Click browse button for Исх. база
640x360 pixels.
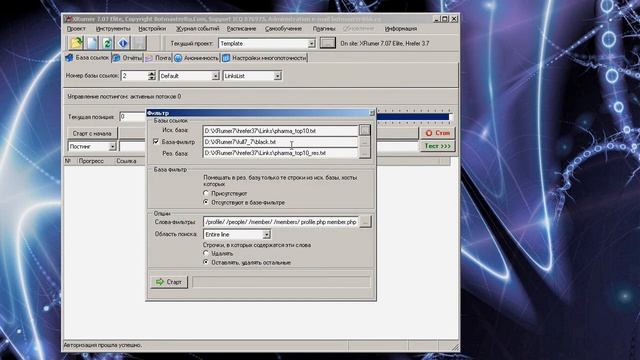click(364, 130)
